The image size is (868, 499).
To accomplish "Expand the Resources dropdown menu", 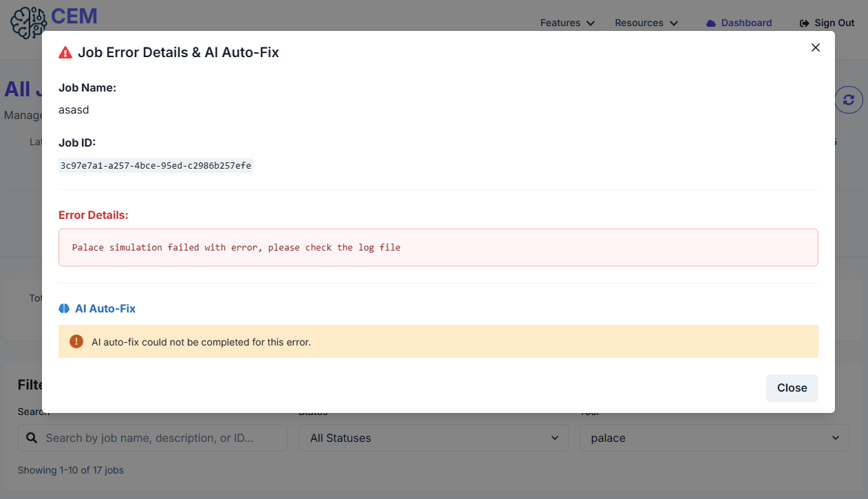I will (x=646, y=23).
